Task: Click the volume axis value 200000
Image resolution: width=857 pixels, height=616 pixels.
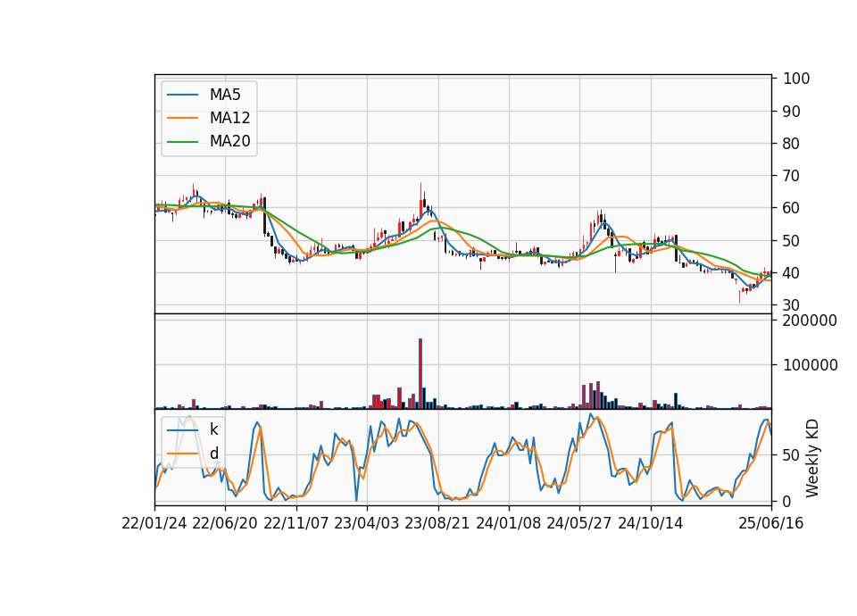Action: click(x=810, y=320)
